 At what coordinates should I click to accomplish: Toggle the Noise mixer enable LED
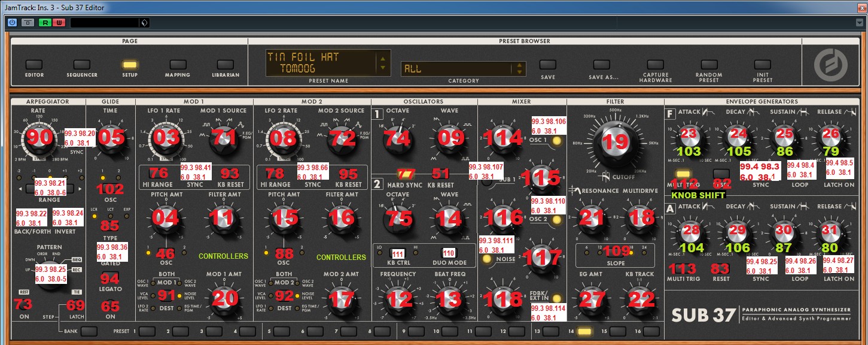point(486,259)
